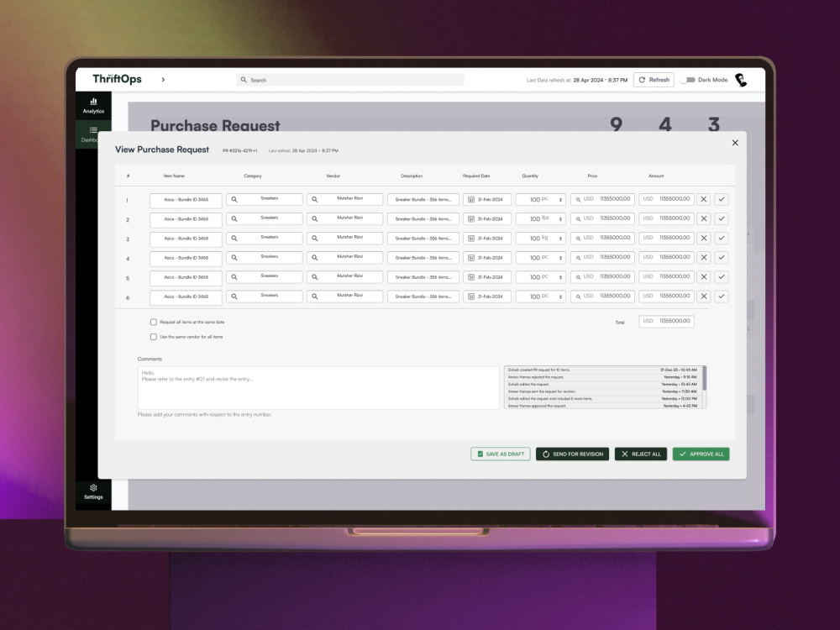Click row 4 price search icon
Screen dimensions: 840x630
[x=578, y=258]
